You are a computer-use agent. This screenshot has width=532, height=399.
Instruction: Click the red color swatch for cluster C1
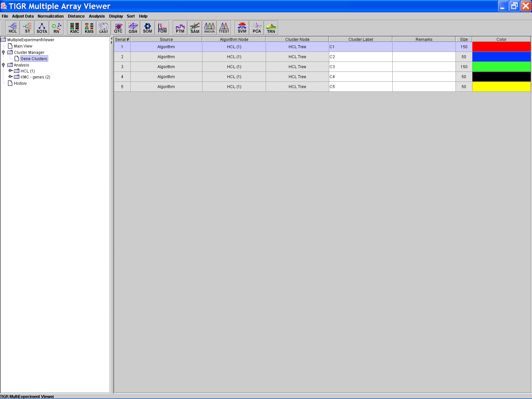(x=501, y=47)
